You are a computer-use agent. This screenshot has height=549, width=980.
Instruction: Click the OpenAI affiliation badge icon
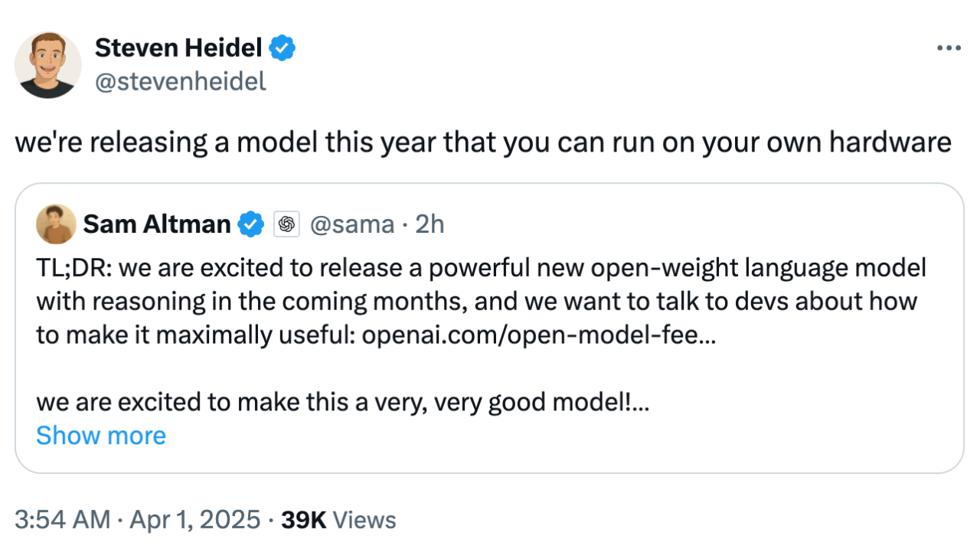pos(287,224)
